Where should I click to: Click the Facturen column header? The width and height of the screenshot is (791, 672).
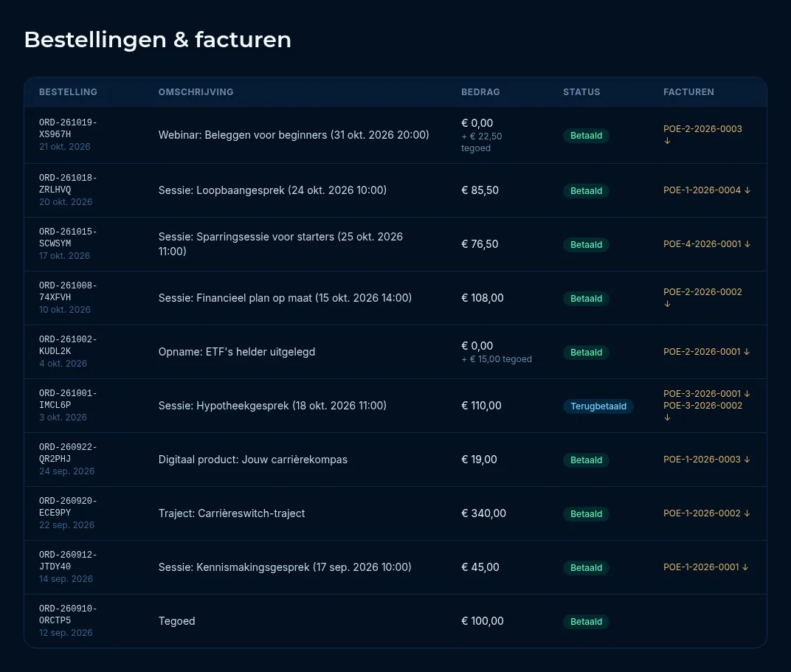[x=688, y=92]
